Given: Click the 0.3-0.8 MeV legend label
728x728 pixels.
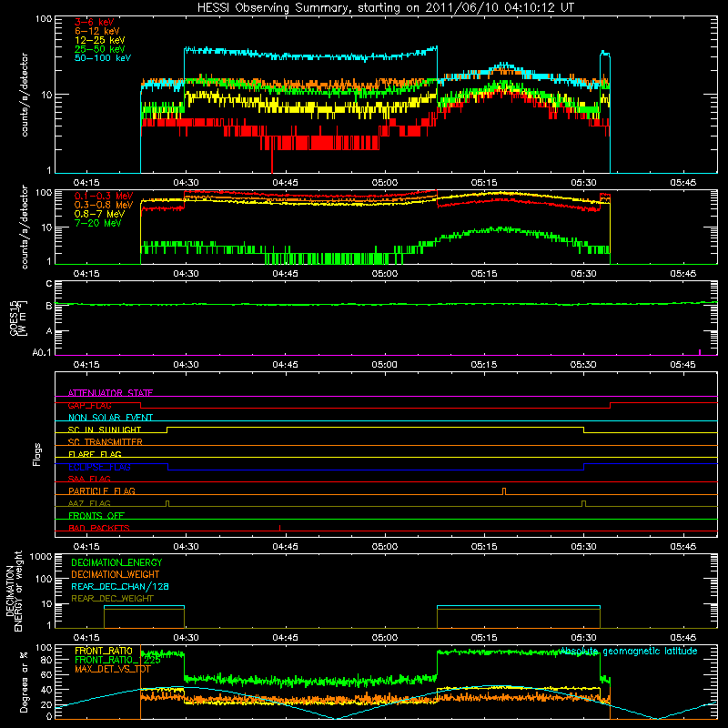Looking at the screenshot, I should click(x=104, y=205).
